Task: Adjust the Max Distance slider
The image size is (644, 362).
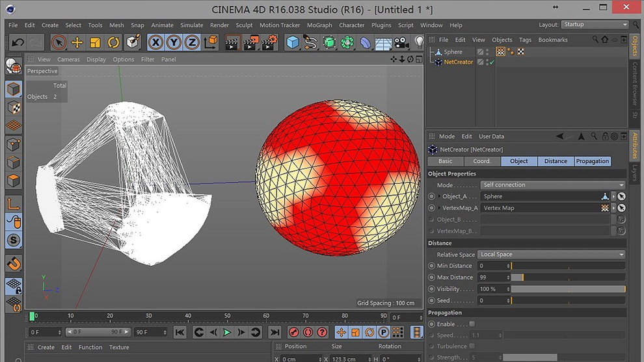Action: point(568,278)
